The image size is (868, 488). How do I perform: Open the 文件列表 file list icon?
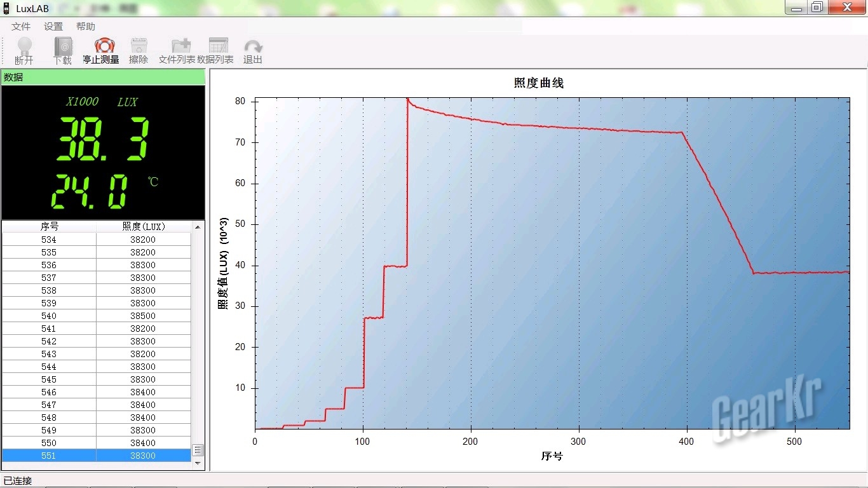(x=180, y=47)
